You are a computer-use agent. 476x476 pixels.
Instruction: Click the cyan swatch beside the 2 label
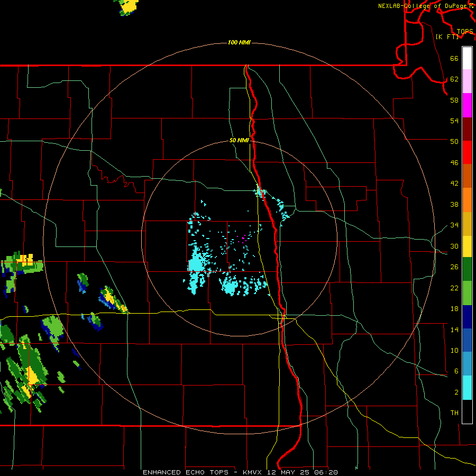tap(467, 388)
